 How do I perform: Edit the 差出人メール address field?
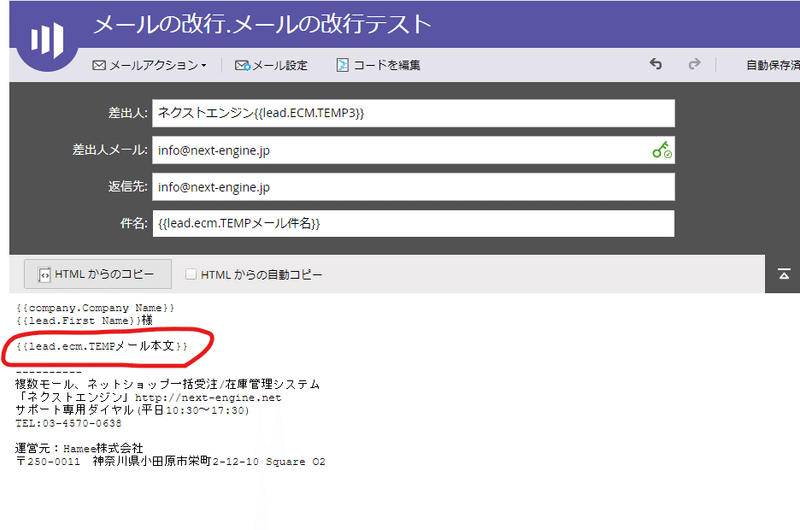coord(413,150)
